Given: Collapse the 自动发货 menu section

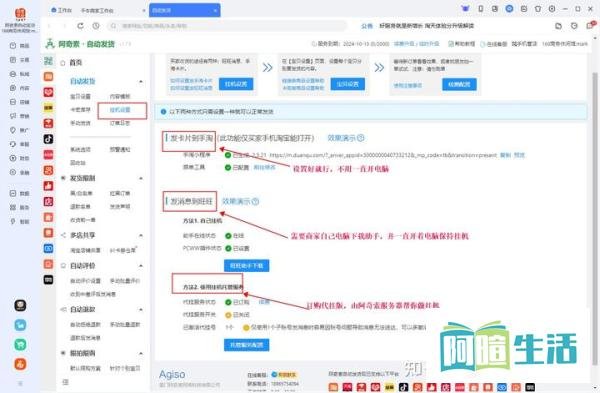Looking at the screenshot, I should pyautogui.click(x=141, y=82).
